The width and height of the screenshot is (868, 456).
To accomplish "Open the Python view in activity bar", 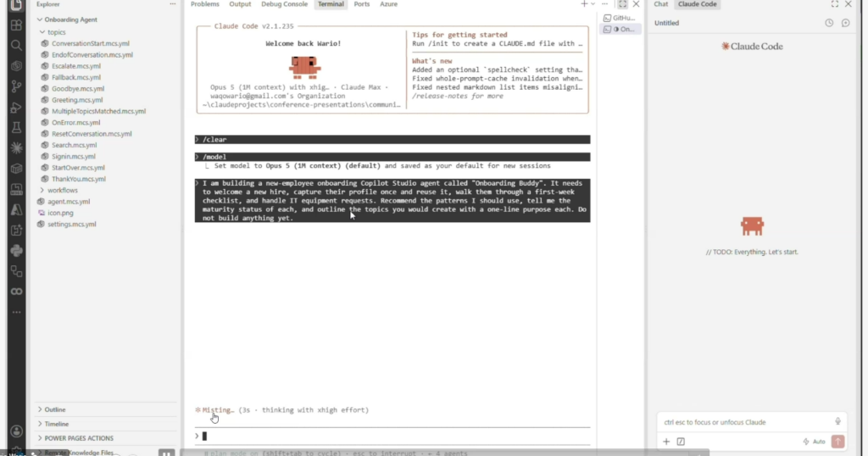I will tap(17, 251).
